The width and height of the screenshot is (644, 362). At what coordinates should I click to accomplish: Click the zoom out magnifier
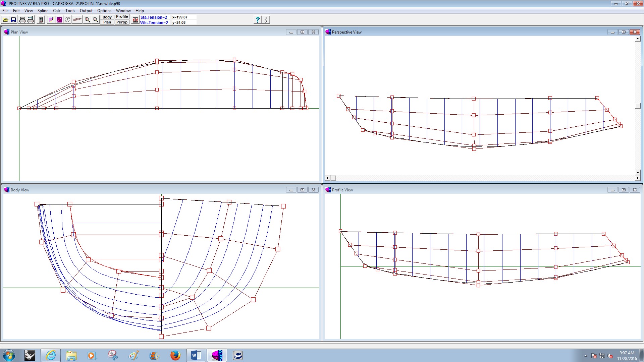pos(95,20)
